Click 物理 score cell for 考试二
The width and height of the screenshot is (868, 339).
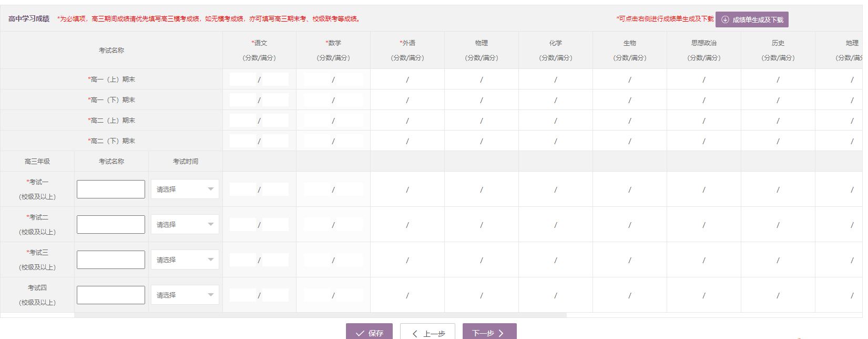click(465, 225)
